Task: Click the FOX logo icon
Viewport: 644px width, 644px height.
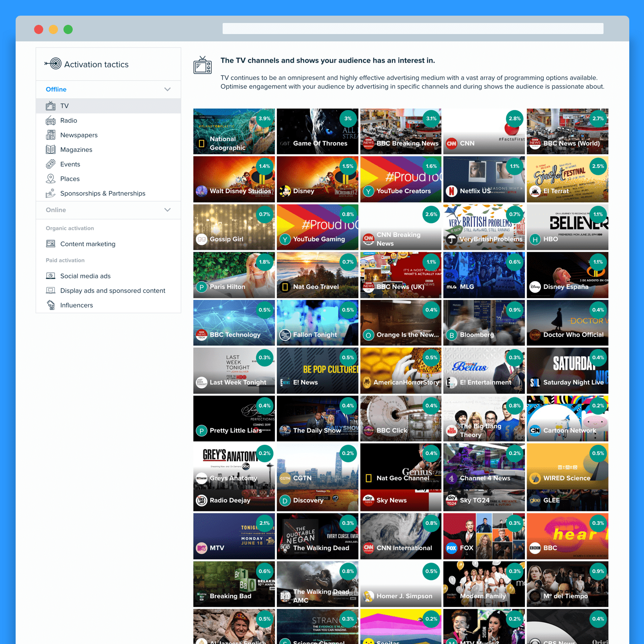Action: tap(452, 548)
